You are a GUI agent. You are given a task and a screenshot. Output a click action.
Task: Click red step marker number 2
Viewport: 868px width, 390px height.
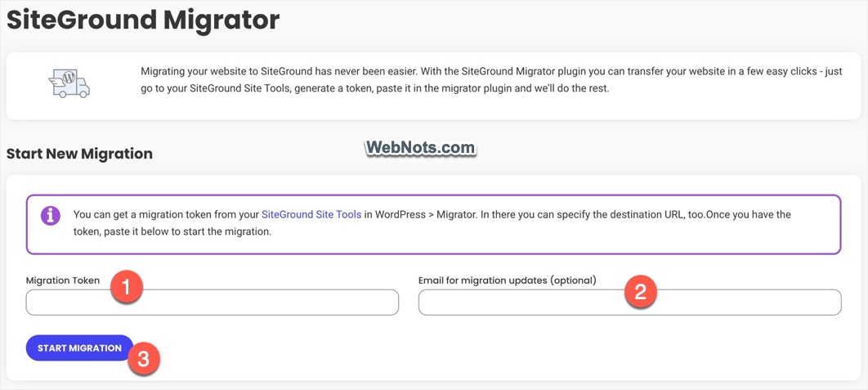pyautogui.click(x=641, y=293)
